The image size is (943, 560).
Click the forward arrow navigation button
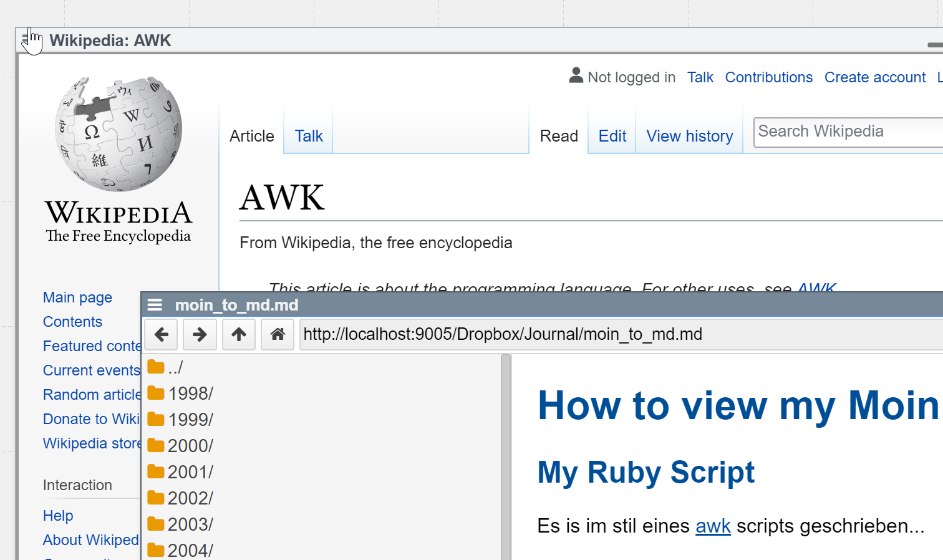click(x=200, y=335)
